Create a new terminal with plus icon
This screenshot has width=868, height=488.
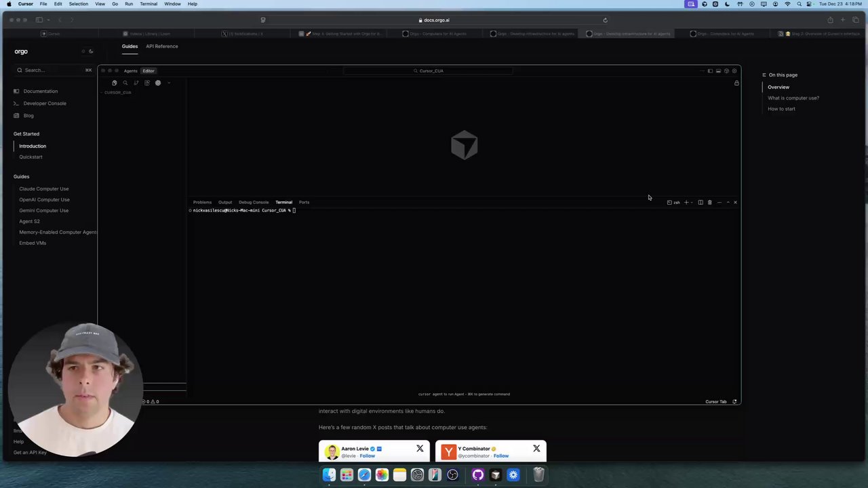686,202
